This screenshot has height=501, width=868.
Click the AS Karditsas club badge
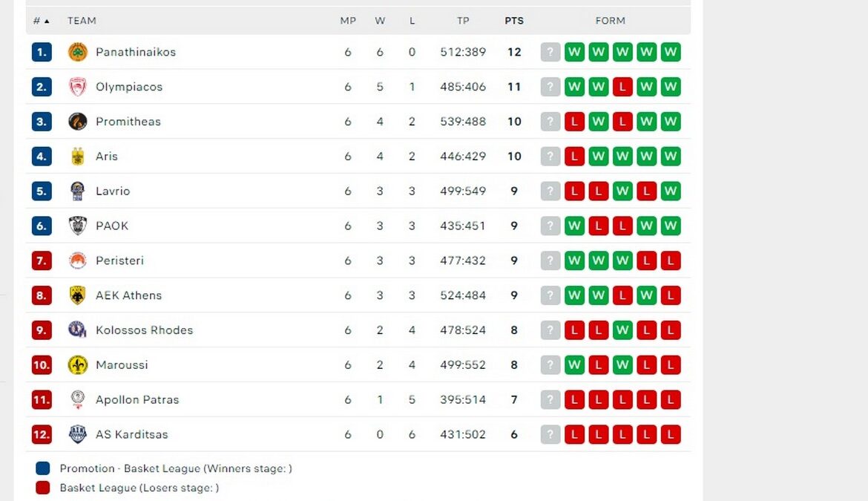(78, 434)
